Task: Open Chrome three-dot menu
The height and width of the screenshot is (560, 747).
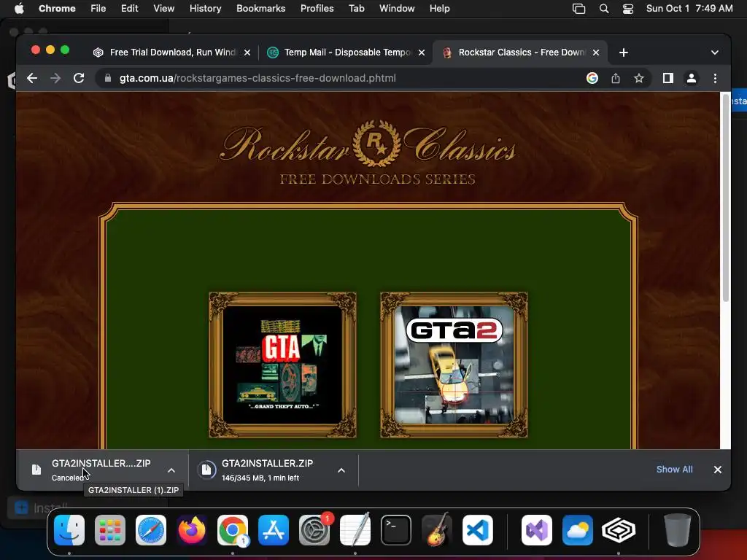Action: click(x=715, y=78)
